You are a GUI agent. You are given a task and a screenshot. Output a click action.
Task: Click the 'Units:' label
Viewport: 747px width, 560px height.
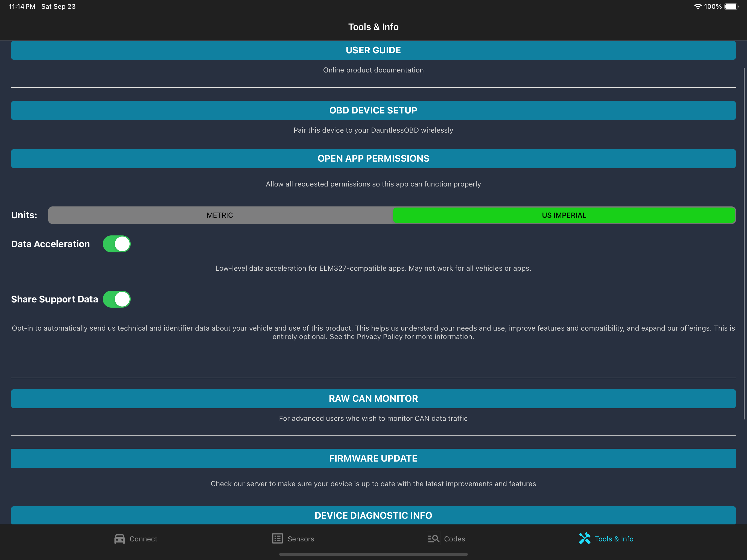[24, 215]
